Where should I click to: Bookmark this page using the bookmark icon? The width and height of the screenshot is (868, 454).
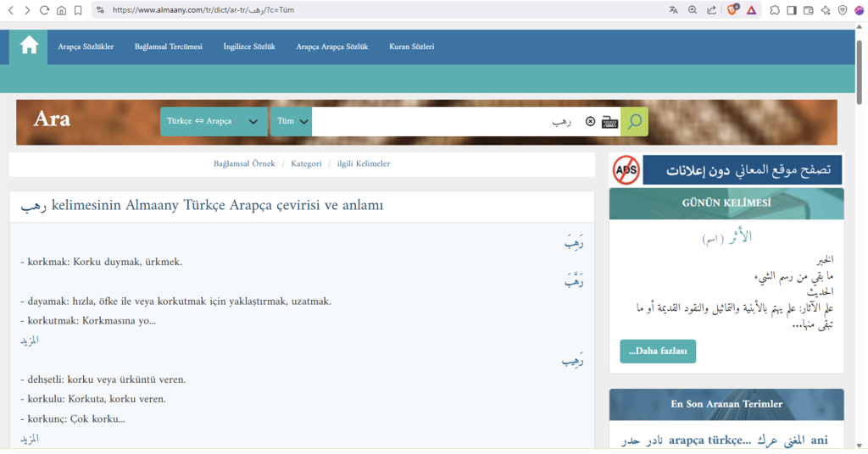click(78, 10)
